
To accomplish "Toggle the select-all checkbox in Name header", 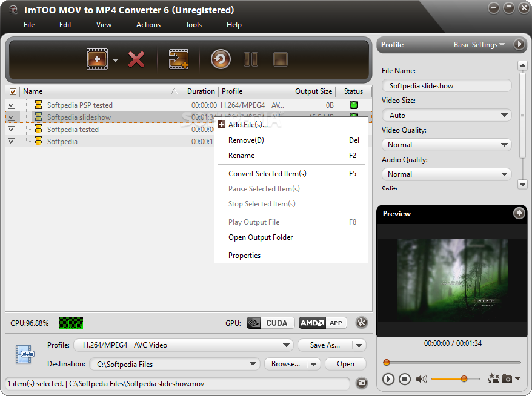I will [13, 91].
